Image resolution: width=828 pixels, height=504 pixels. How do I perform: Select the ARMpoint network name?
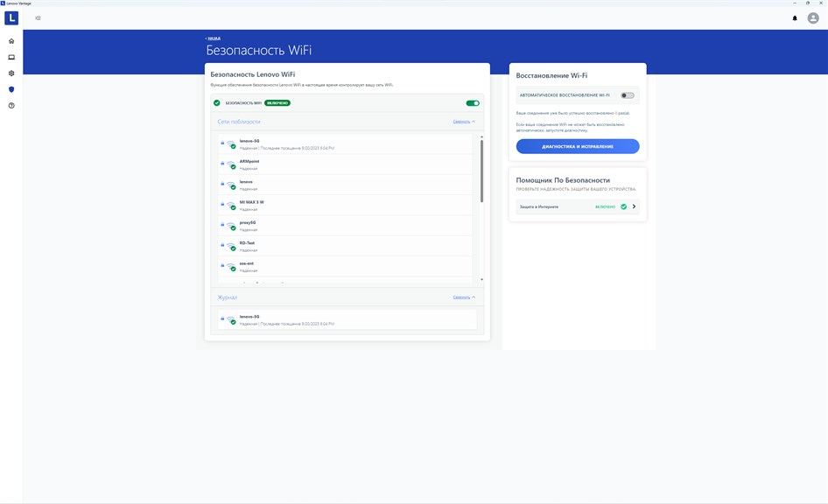(x=249, y=162)
